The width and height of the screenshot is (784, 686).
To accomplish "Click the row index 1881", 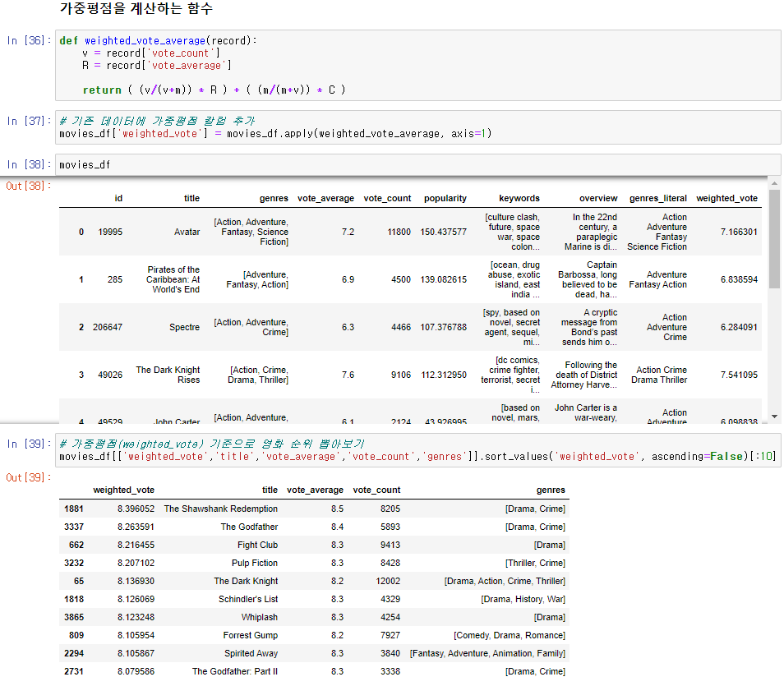I will point(74,509).
